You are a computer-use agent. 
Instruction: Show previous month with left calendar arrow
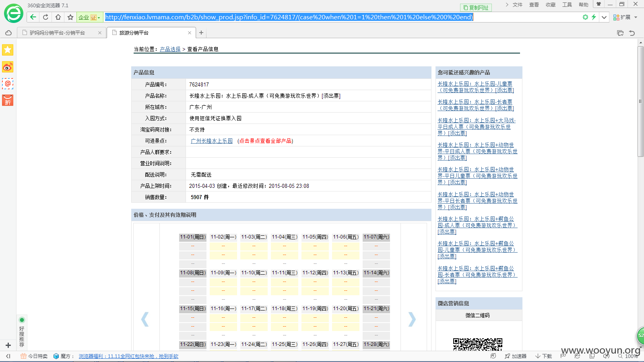pos(145,319)
